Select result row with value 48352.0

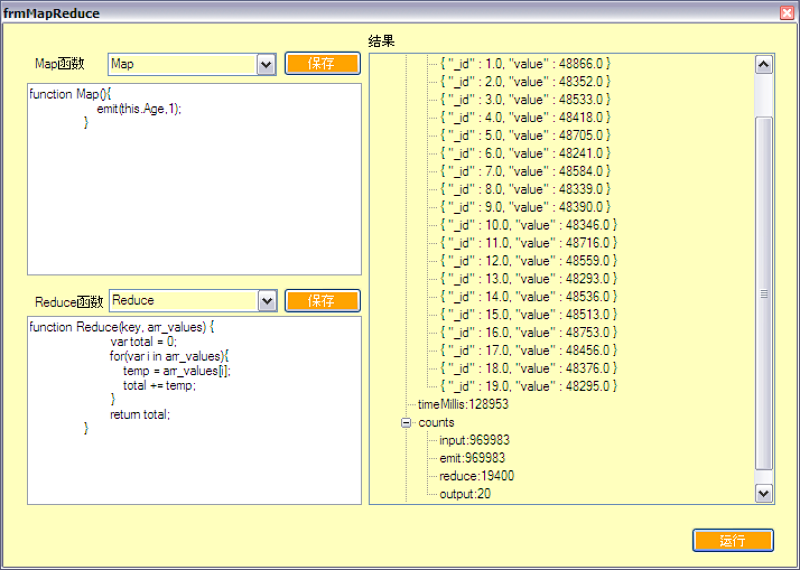click(526, 82)
